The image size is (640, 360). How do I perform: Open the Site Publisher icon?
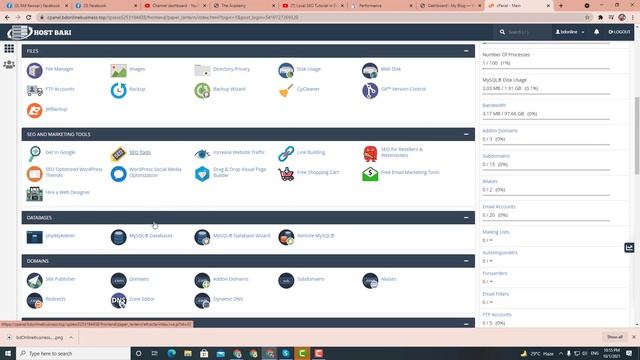click(35, 280)
